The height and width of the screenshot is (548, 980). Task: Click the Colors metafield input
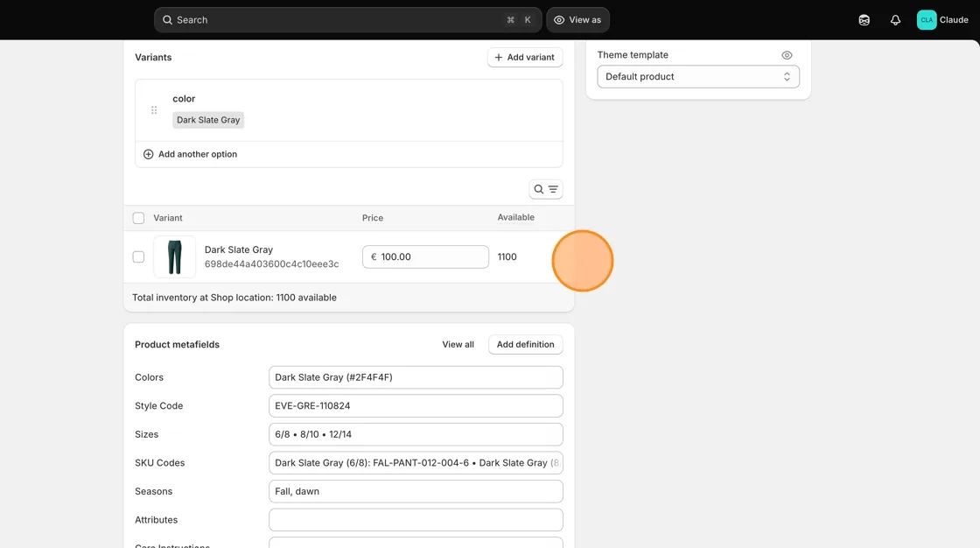416,377
